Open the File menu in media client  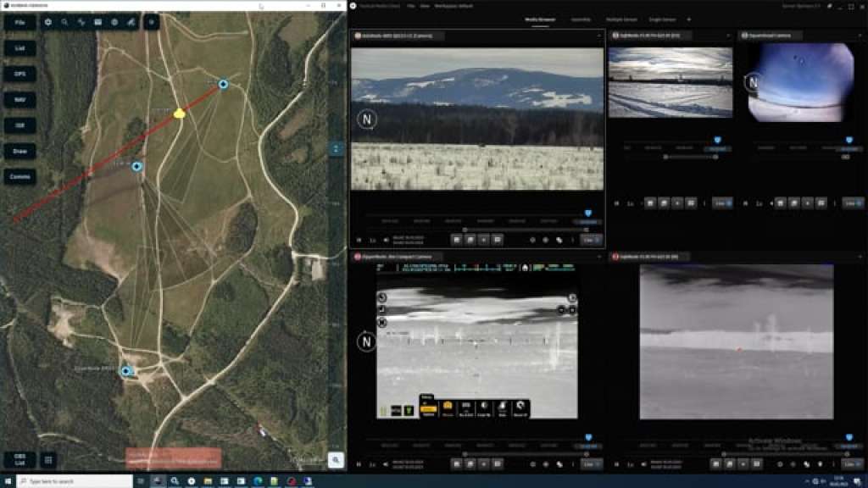411,6
